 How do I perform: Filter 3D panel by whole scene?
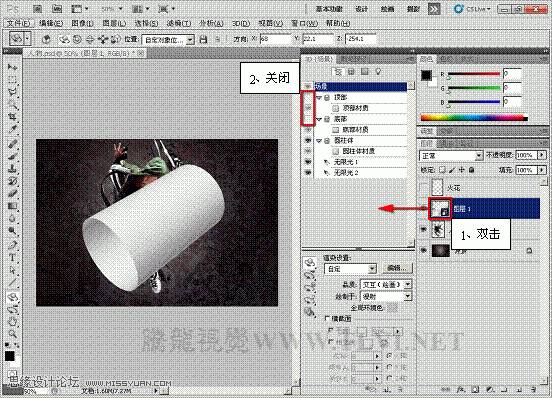pyautogui.click(x=338, y=72)
